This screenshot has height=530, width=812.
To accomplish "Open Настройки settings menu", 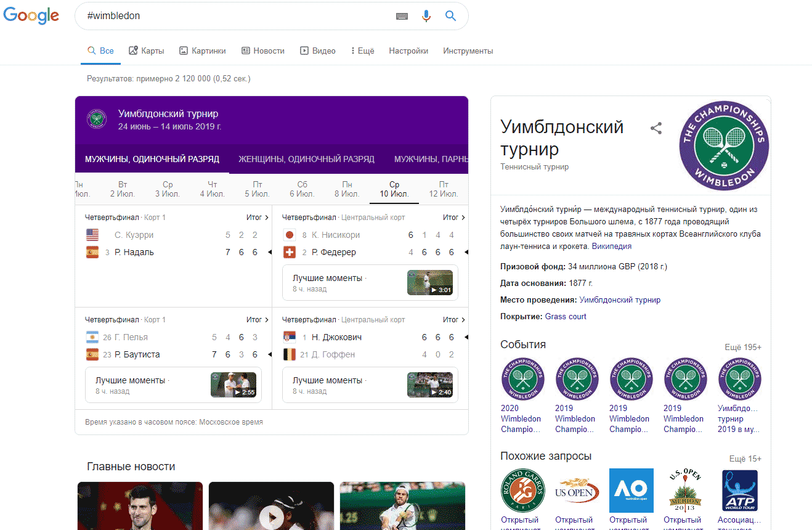I will [x=408, y=51].
